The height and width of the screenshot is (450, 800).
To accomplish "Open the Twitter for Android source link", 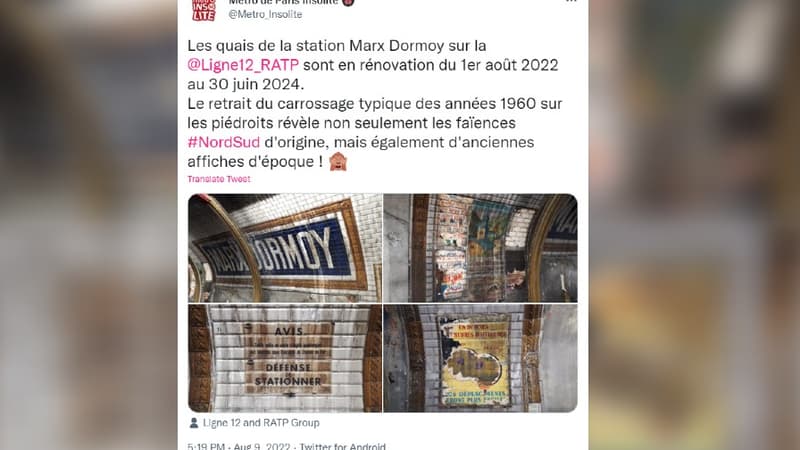I will [x=342, y=446].
